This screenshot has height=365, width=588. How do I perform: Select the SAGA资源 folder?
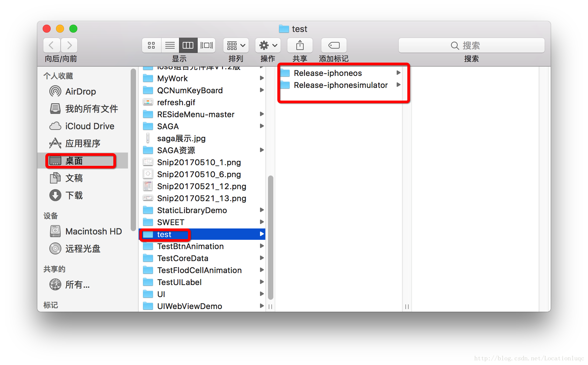[x=202, y=151]
